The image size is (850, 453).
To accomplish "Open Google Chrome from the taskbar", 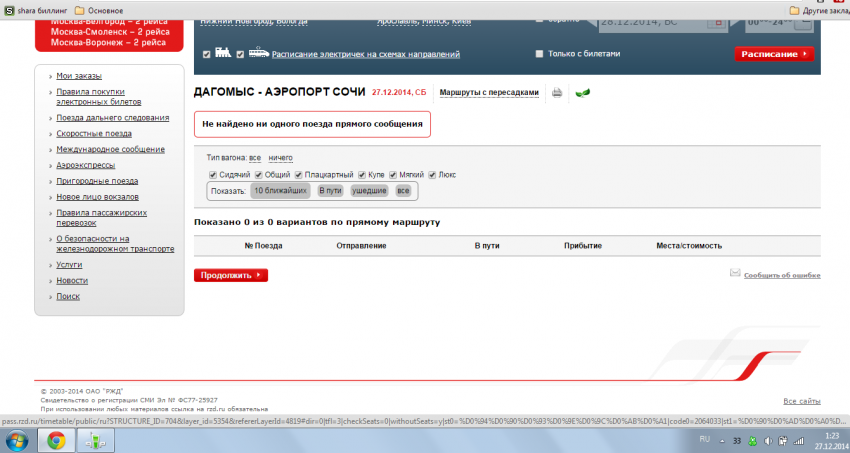I will (x=56, y=440).
